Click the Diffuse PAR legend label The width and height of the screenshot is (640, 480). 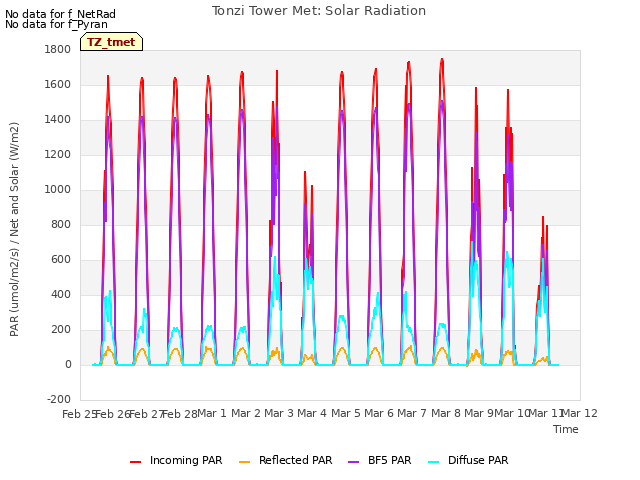click(478, 460)
